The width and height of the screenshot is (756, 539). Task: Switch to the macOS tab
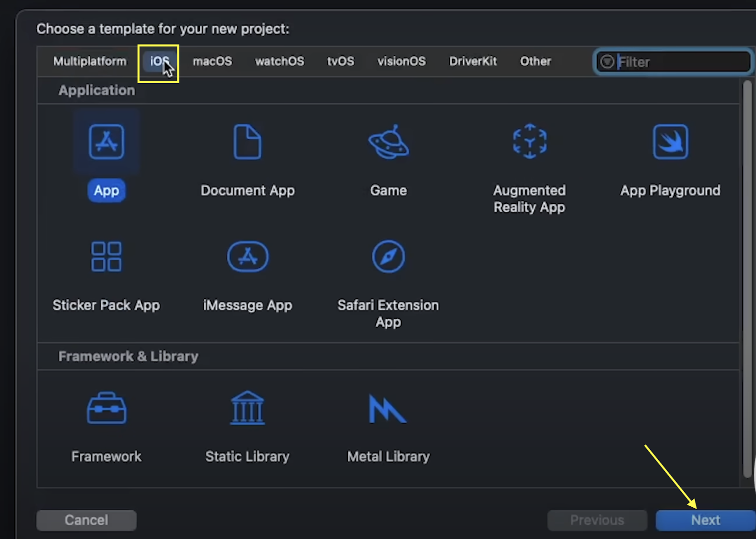[212, 61]
